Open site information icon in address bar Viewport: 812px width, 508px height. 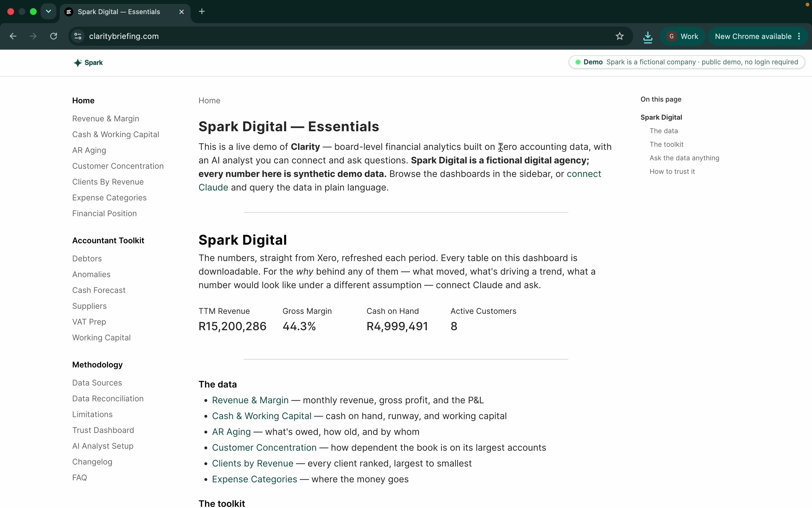(78, 36)
